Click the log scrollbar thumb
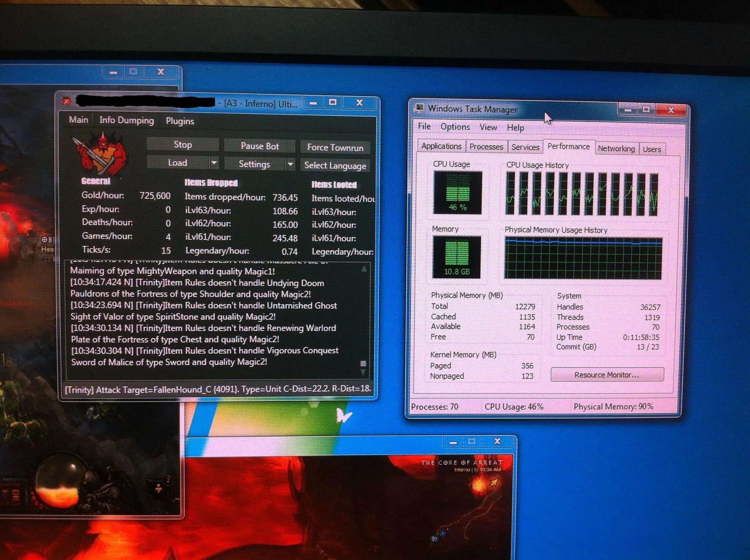The width and height of the screenshot is (750, 560). coord(363,363)
